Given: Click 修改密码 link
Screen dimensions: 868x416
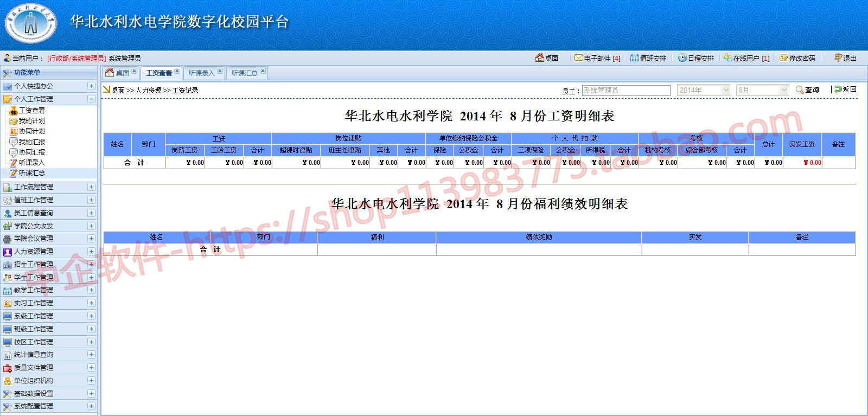Looking at the screenshot, I should coord(797,58).
